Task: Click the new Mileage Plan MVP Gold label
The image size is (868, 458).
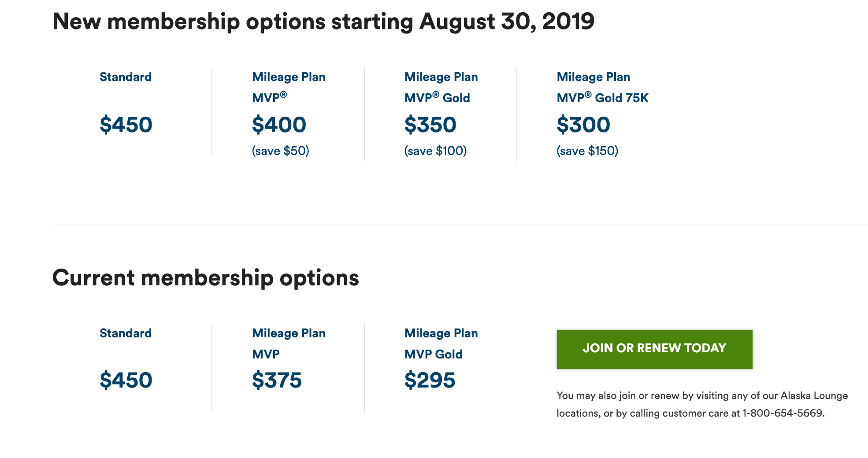Action: click(441, 88)
